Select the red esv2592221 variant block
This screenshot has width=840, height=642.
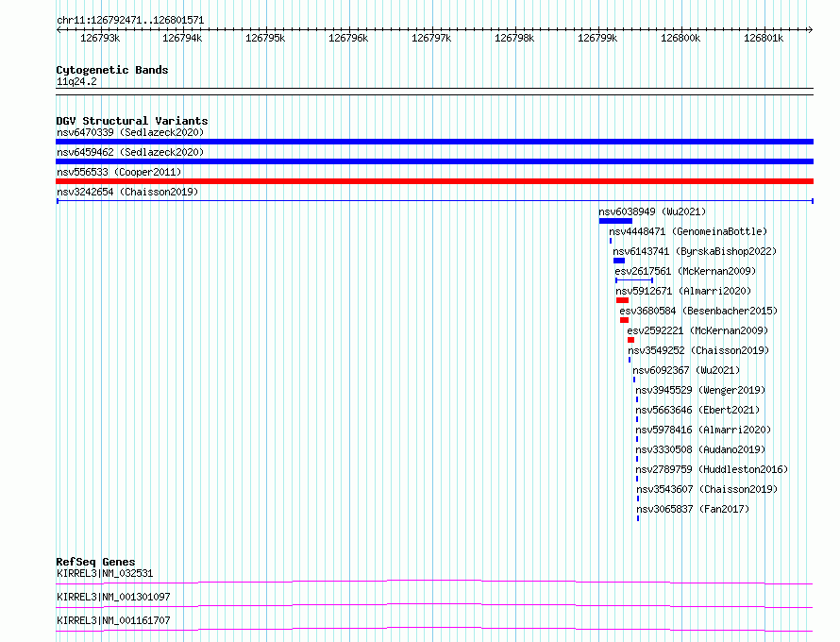[x=631, y=340]
